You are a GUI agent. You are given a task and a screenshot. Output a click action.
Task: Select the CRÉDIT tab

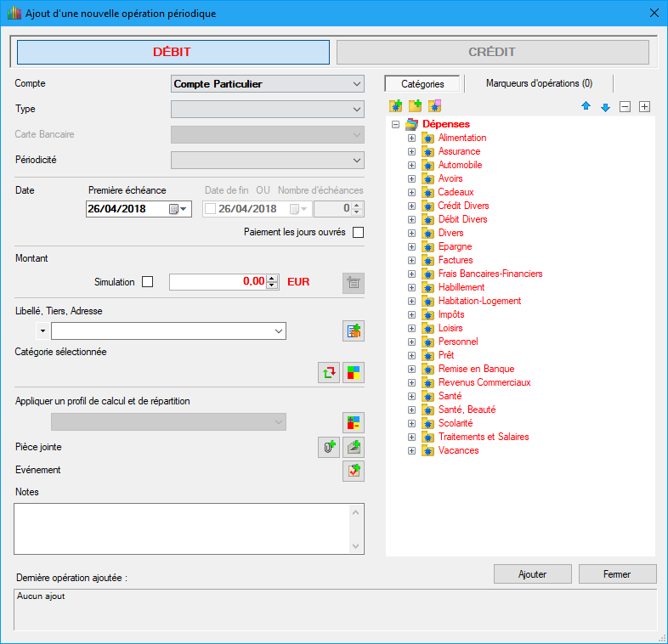(492, 52)
